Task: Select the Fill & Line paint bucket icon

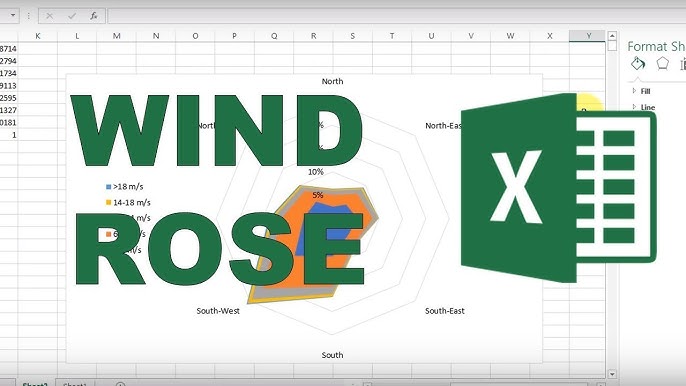Action: coord(638,64)
